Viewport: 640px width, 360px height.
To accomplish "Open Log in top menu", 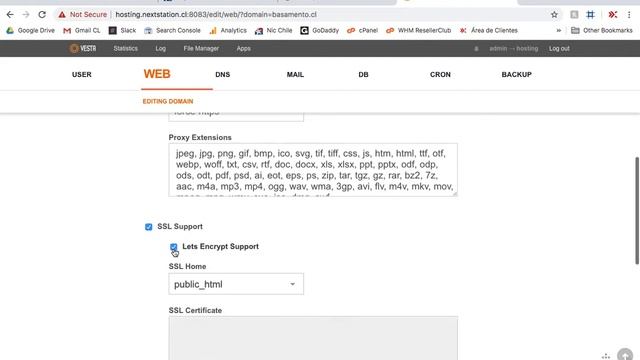I will tap(160, 48).
